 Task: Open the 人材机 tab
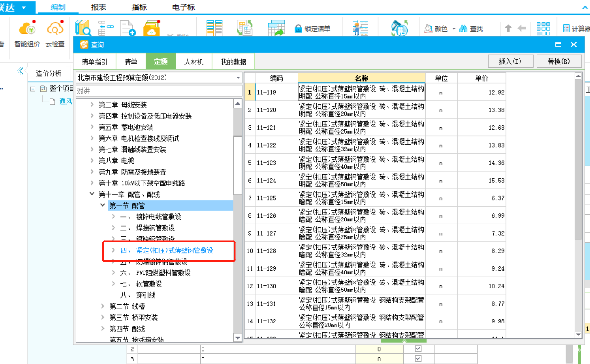coord(194,62)
